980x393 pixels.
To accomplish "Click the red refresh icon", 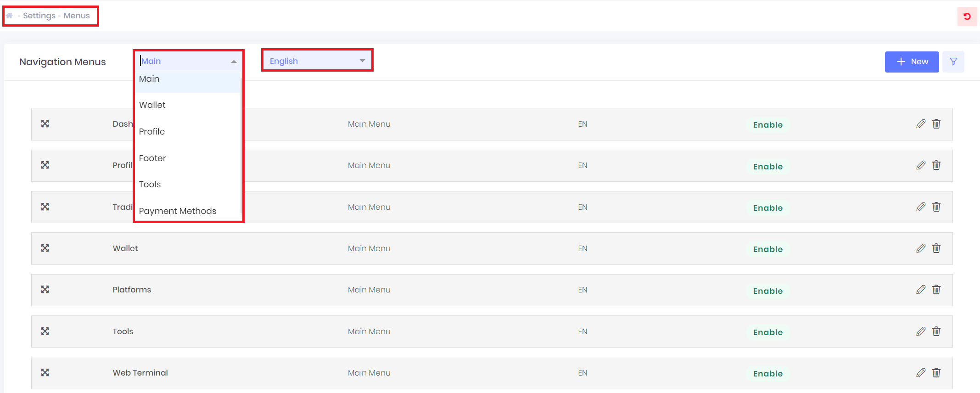I will coord(967,17).
